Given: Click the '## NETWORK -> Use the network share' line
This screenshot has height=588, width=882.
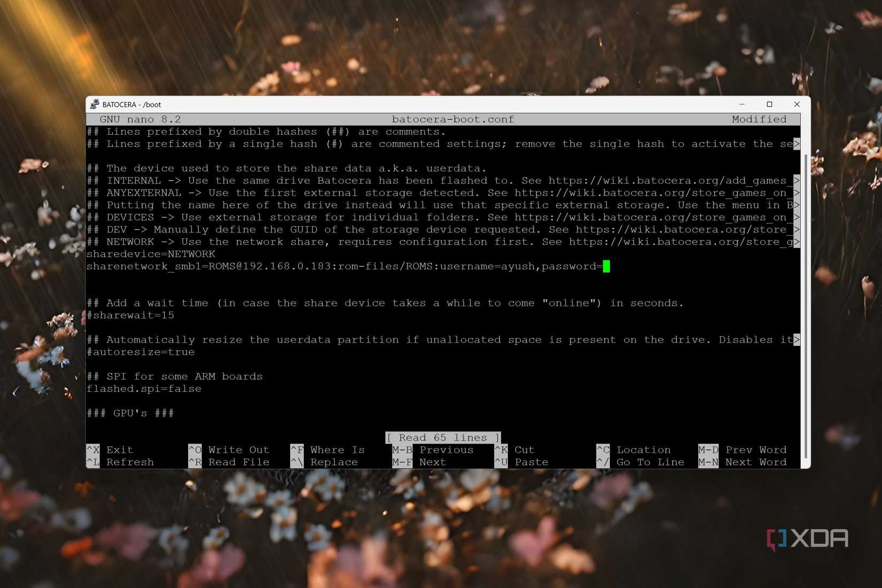Looking at the screenshot, I should (443, 242).
